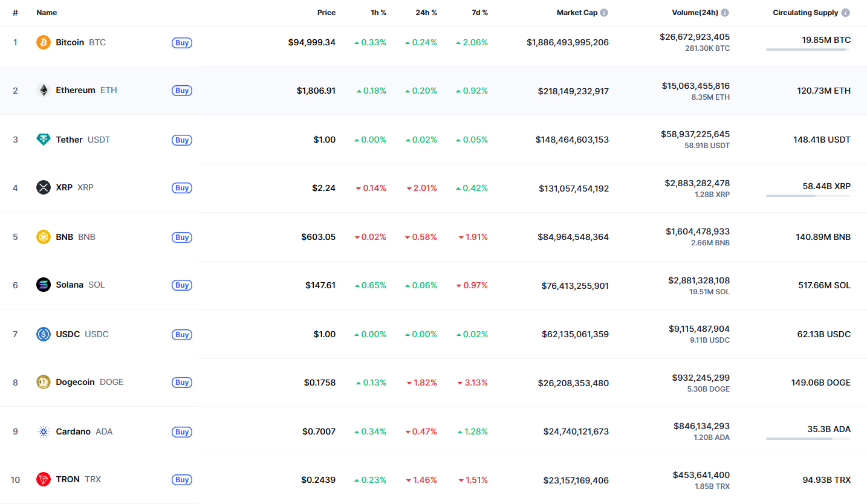Click the XRP circulating supply progress bar
The height and width of the screenshot is (504, 867).
[808, 196]
